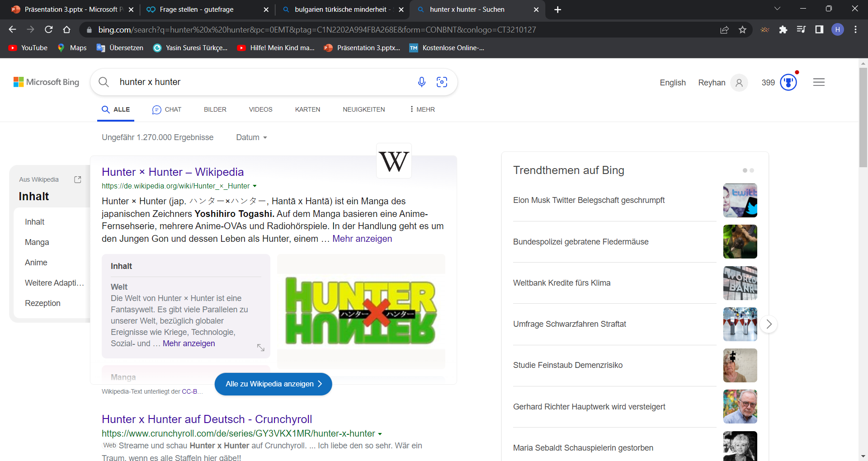Toggle the browser side panel icon
The image size is (868, 461).
click(x=819, y=30)
